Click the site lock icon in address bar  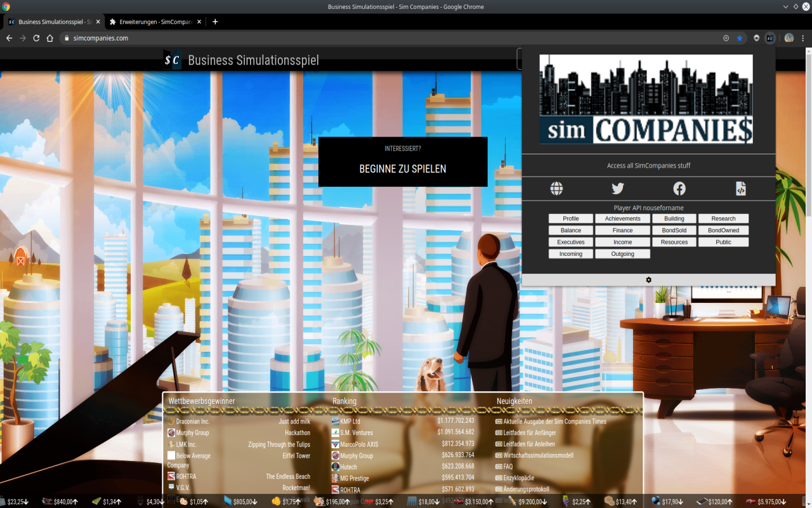pyautogui.click(x=67, y=38)
